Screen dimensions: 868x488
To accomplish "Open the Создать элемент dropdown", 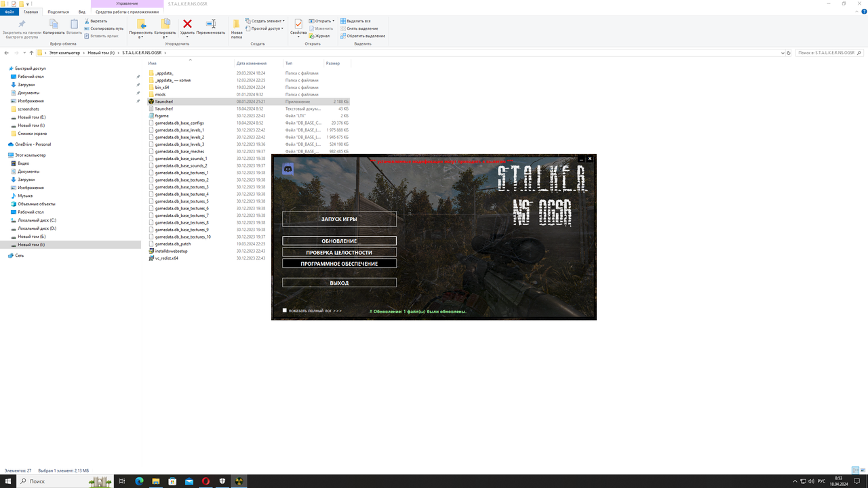I will point(265,21).
